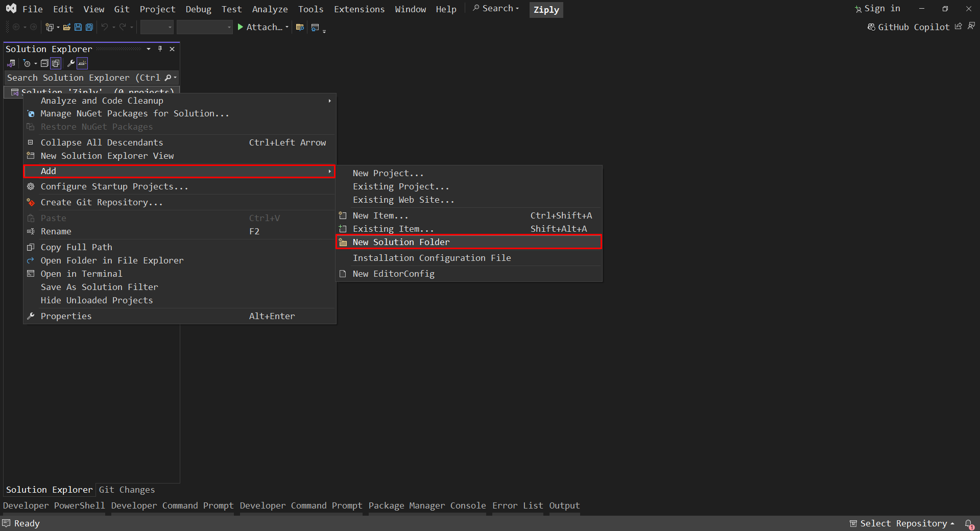Click the Send Feedback person icon

tap(971, 27)
